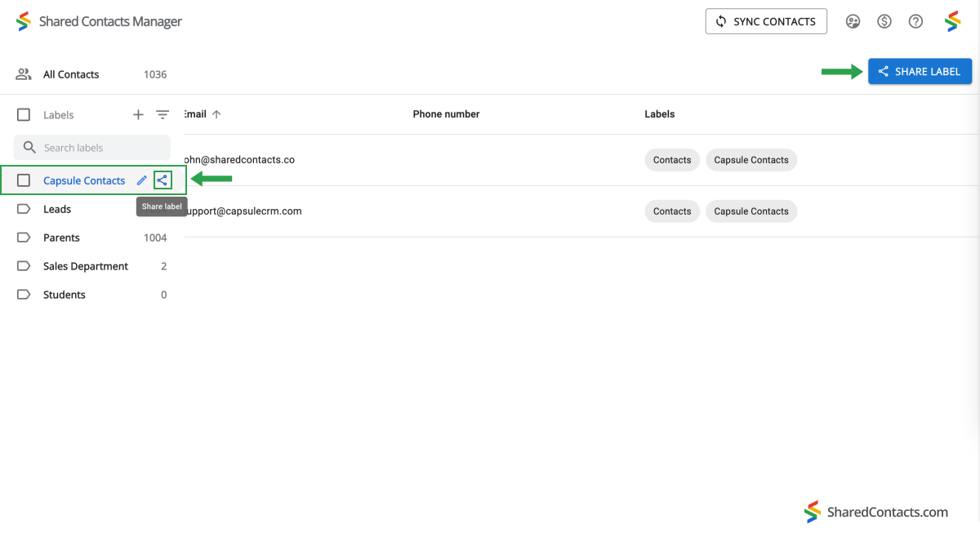Image resolution: width=980 pixels, height=551 pixels.
Task: Sort by Email using the arrow icon
Action: pyautogui.click(x=216, y=114)
